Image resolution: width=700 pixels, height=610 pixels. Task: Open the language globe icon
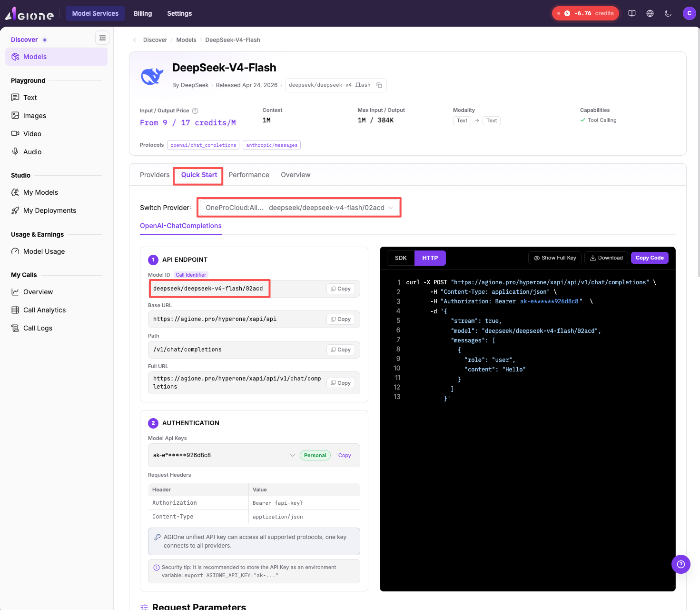pyautogui.click(x=650, y=13)
